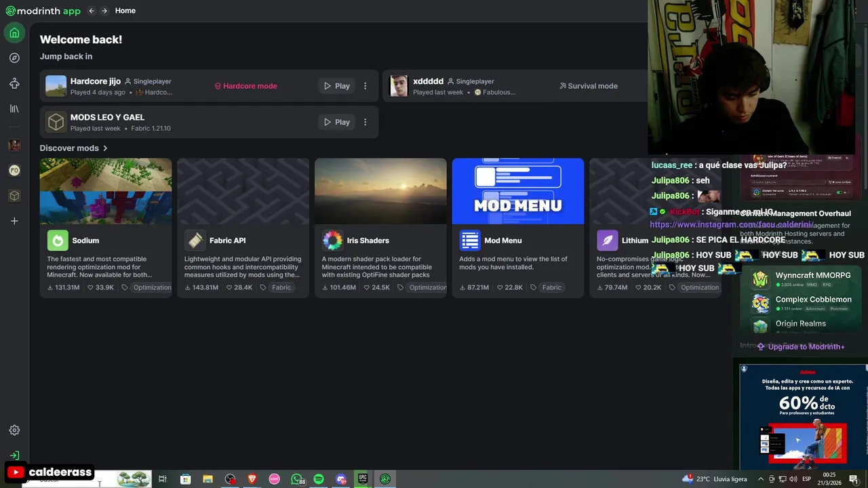Click the Fabric API mod icon

point(195,241)
